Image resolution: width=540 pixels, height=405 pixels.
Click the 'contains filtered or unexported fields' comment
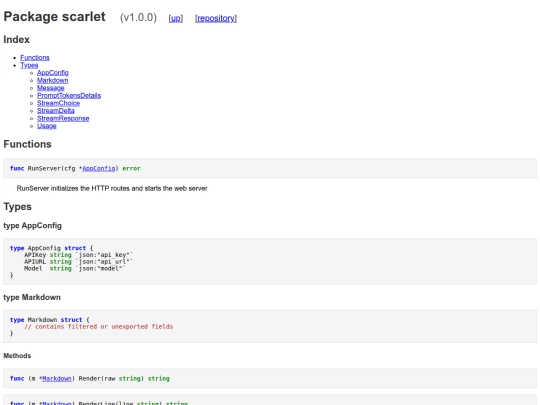pos(98,326)
